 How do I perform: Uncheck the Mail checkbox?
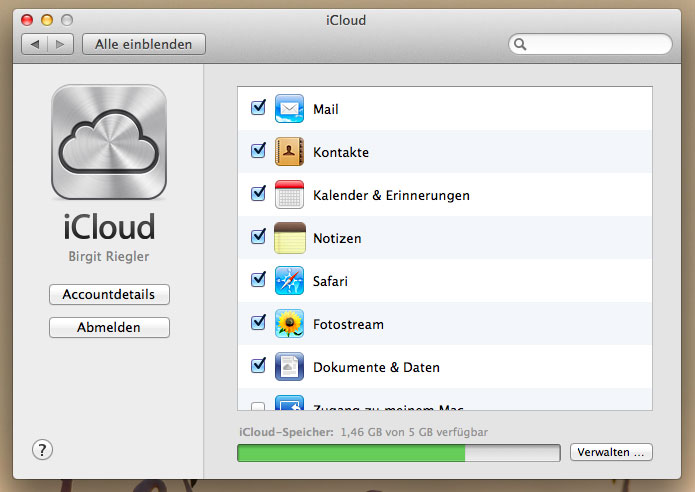(x=258, y=107)
